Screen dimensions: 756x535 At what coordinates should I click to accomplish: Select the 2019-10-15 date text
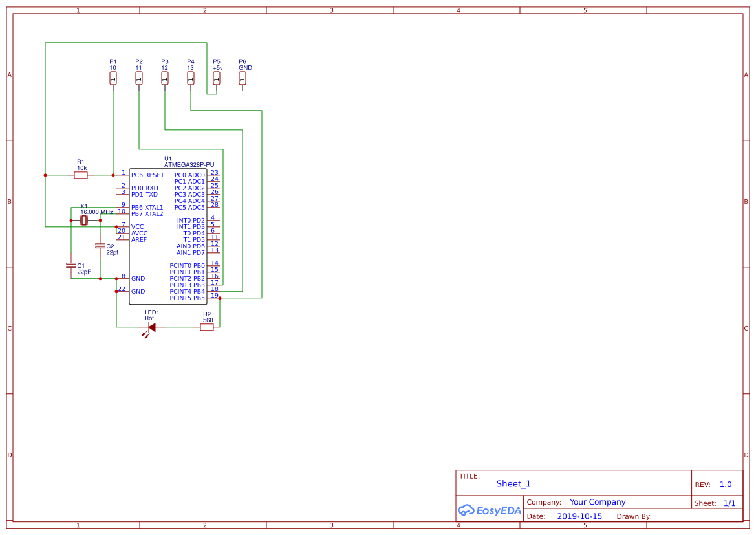pos(579,516)
